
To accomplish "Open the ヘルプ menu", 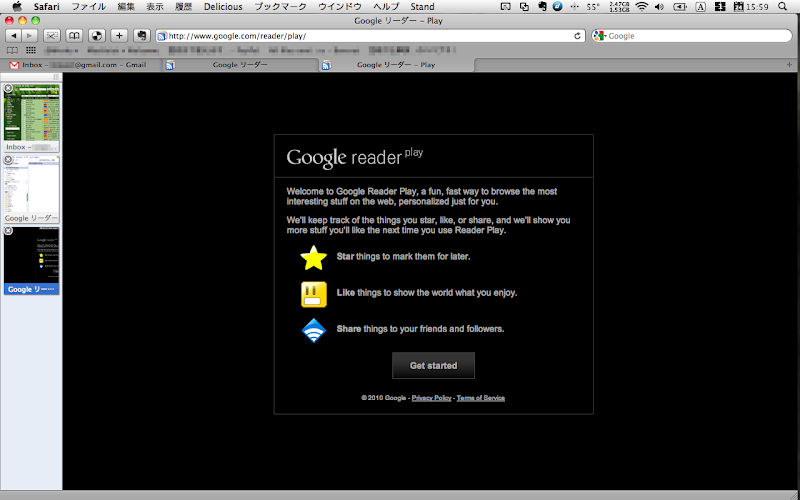I will [x=386, y=7].
